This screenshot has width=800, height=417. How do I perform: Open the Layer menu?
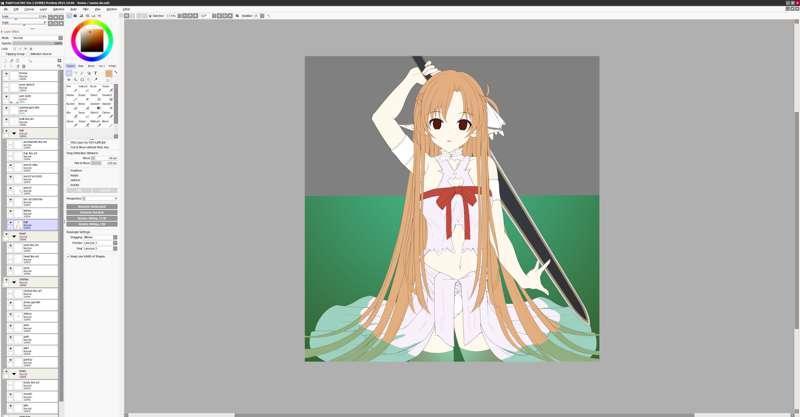[43, 9]
